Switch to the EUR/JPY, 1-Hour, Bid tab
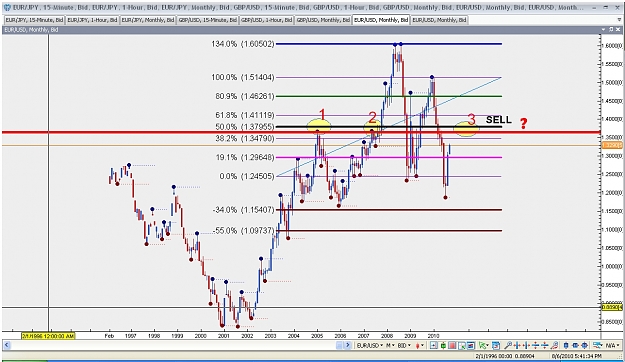Image resolution: width=625 pixels, height=362 pixels. tap(92, 20)
